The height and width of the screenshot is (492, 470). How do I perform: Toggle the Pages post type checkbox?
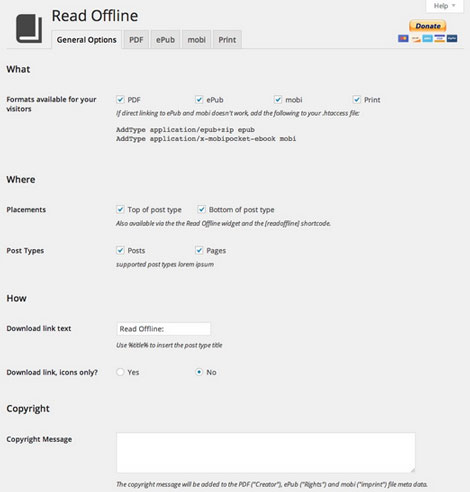point(199,250)
